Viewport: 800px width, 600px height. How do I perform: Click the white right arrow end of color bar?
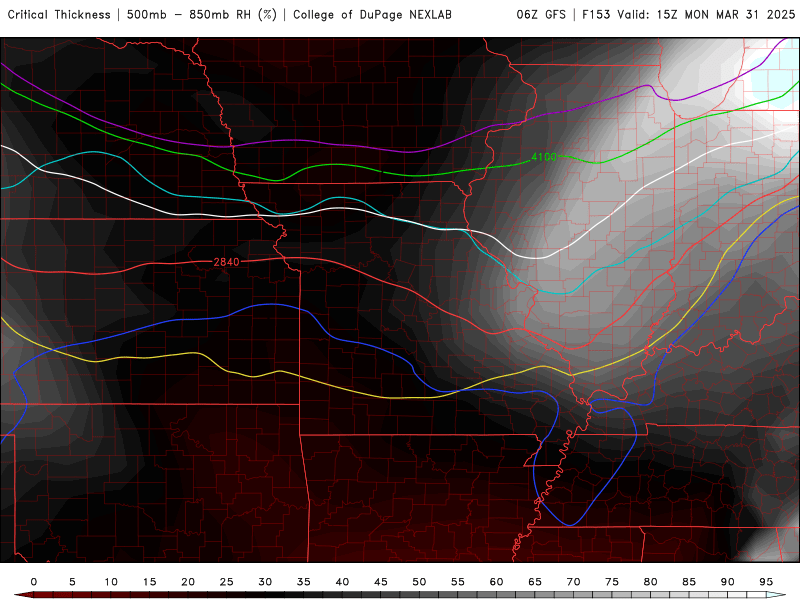point(777,595)
